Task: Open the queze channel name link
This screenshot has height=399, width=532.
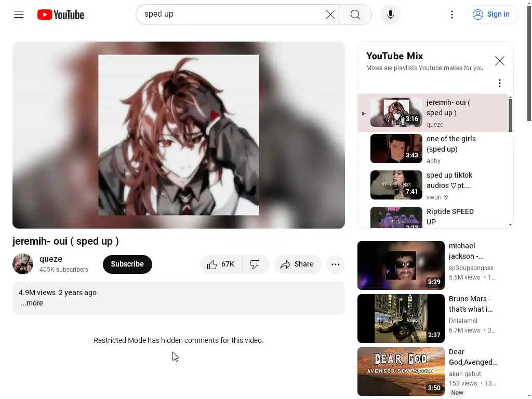Action: click(x=51, y=259)
